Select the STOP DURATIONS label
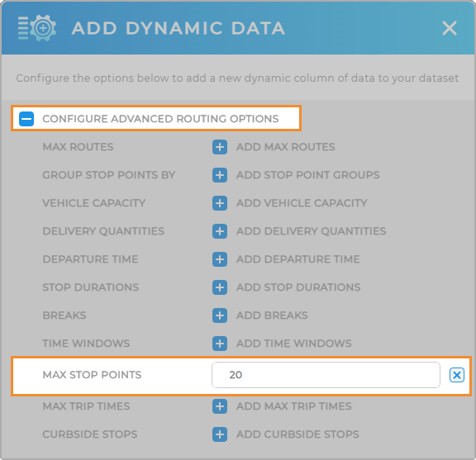The width and height of the screenshot is (476, 460). coord(91,287)
